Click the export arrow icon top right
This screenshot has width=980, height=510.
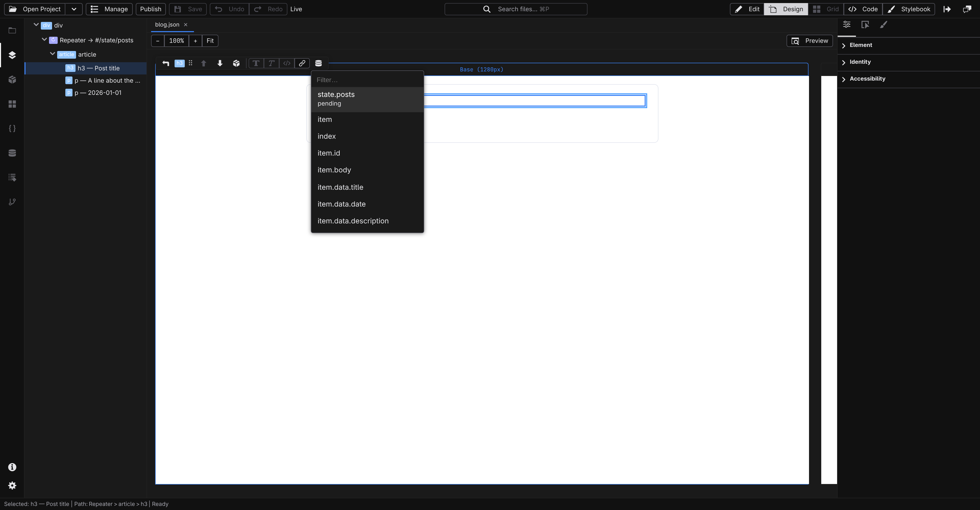[x=947, y=9]
